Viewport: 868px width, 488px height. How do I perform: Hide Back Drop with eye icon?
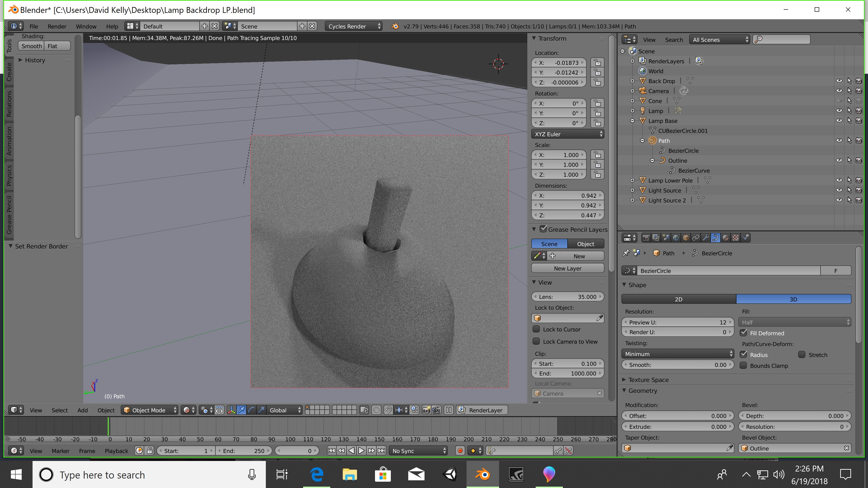click(839, 81)
